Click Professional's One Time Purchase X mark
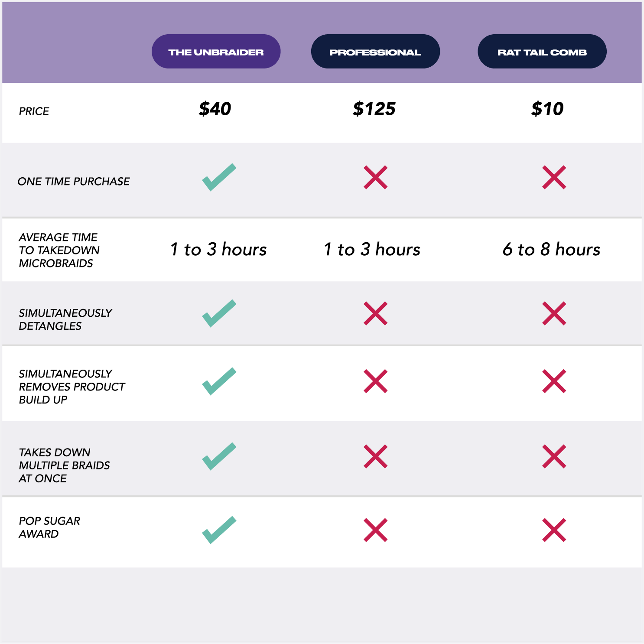This screenshot has height=644, width=644. pyautogui.click(x=375, y=177)
